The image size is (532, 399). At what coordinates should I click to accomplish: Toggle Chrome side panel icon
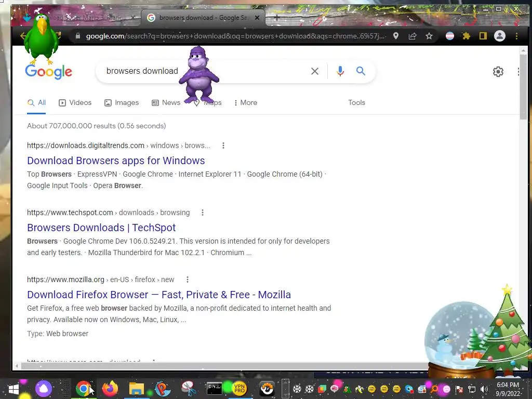[x=483, y=36]
